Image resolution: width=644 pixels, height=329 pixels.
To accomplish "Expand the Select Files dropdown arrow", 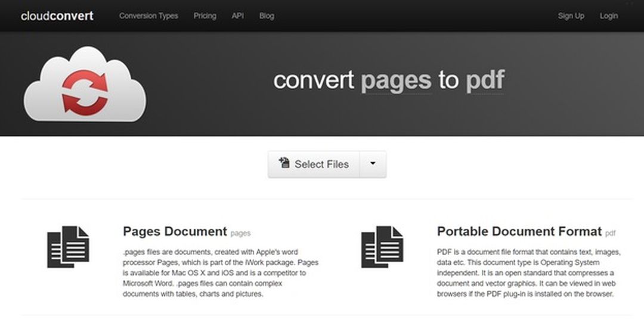I will (x=373, y=164).
